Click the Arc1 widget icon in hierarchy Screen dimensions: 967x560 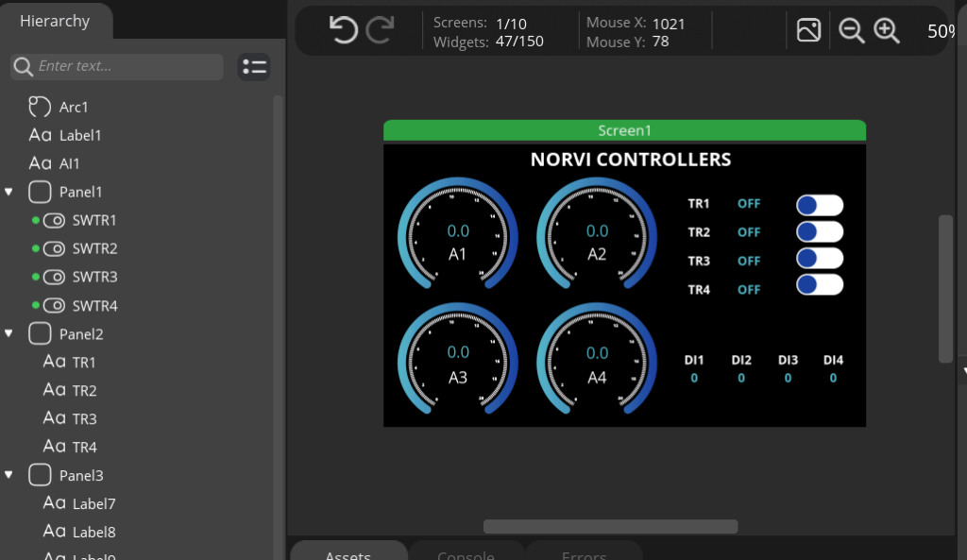[x=40, y=107]
